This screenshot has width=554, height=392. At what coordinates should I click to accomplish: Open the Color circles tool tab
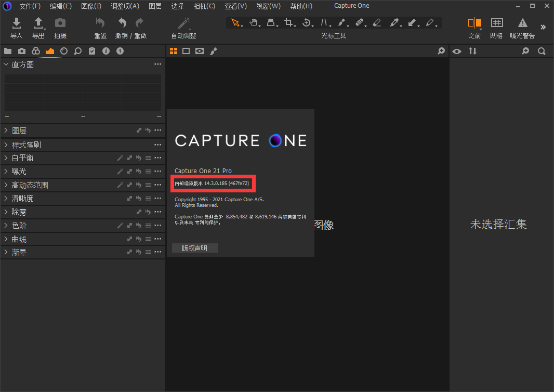tap(36, 51)
